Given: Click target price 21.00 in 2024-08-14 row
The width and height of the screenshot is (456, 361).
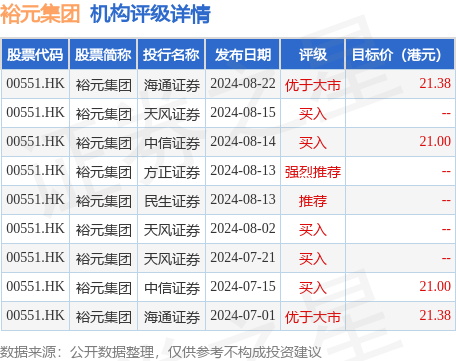Looking at the screenshot, I should [x=435, y=141].
